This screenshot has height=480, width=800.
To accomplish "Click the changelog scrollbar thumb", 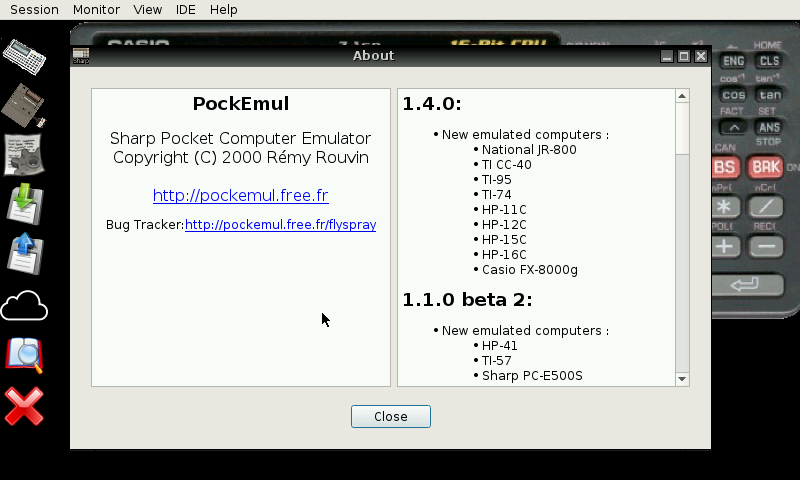I will point(682,128).
